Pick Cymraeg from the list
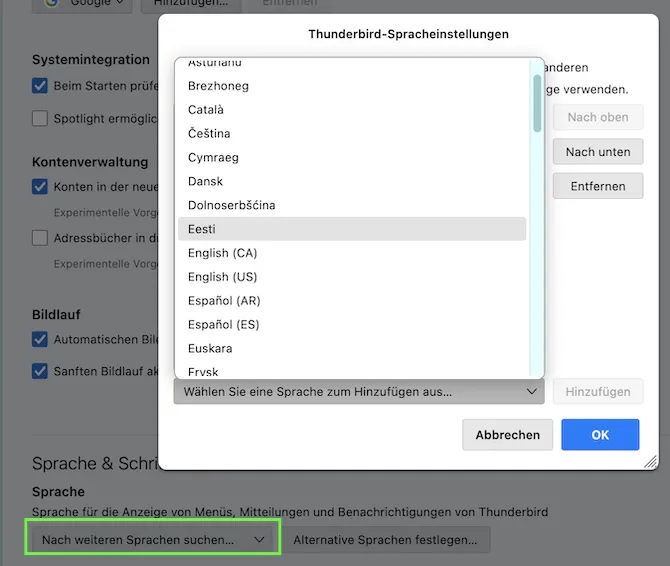The image size is (670, 566). pos(352,158)
